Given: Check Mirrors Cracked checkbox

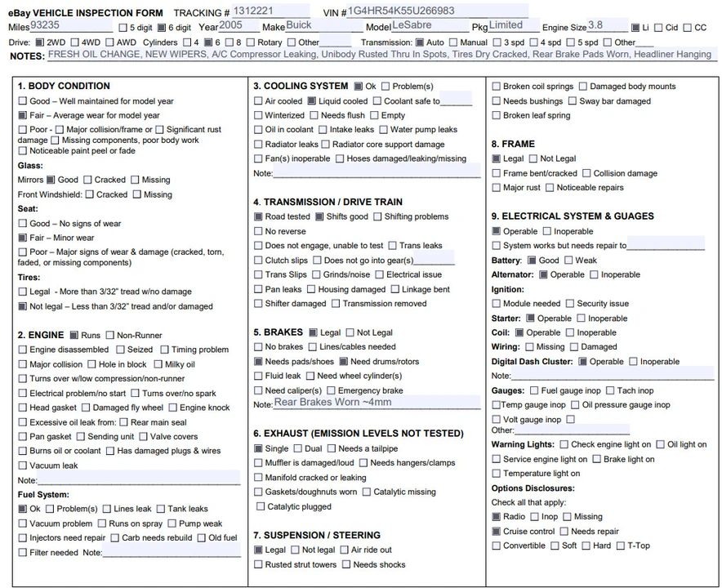Looking at the screenshot, I should [x=87, y=180].
